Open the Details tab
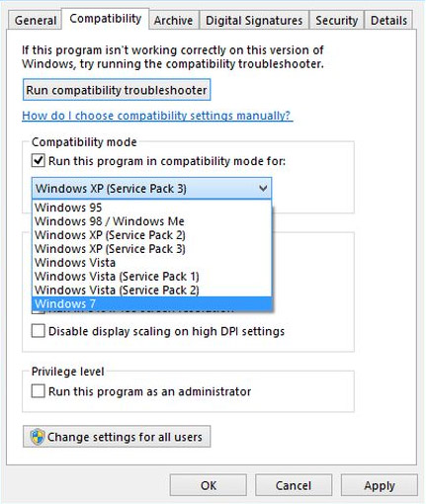Screen dimensions: 426x504 pyautogui.click(x=388, y=21)
